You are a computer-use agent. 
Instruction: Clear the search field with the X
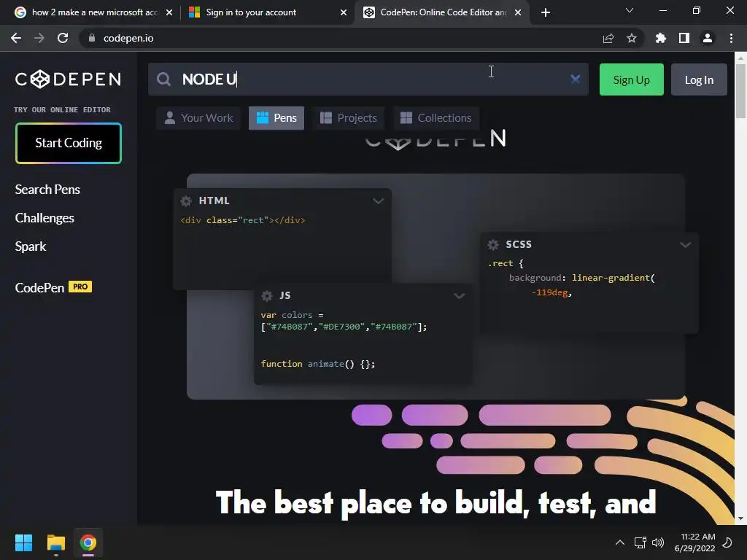(575, 79)
